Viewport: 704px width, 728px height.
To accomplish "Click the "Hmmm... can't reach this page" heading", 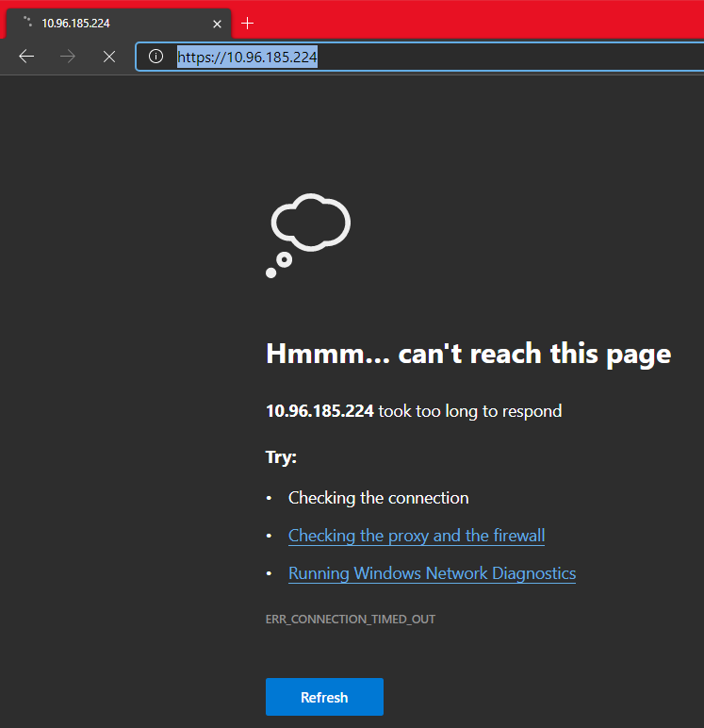I will [468, 354].
